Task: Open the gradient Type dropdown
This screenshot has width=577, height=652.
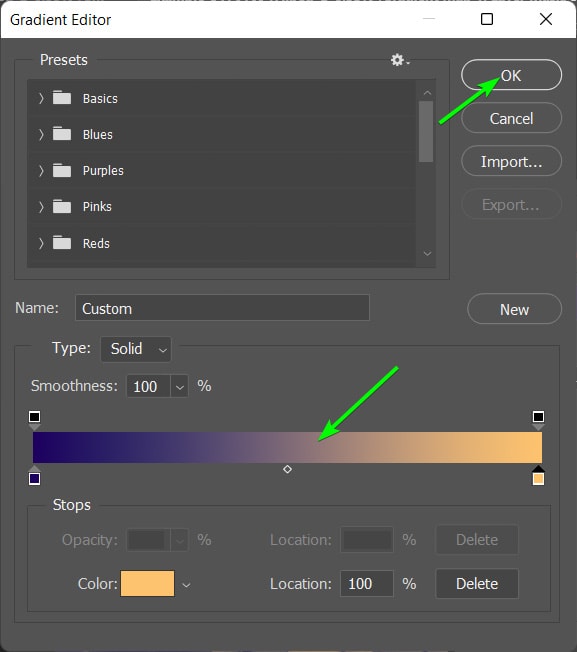Action: 136,349
